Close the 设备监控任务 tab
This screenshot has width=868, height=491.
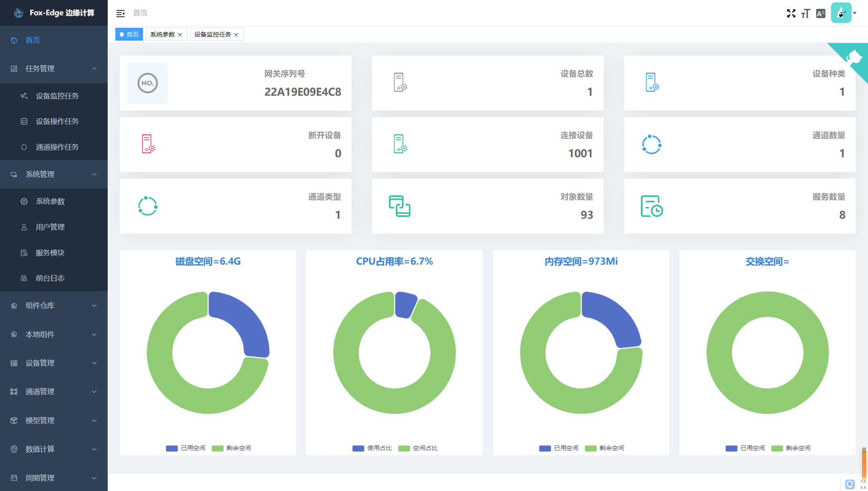236,35
